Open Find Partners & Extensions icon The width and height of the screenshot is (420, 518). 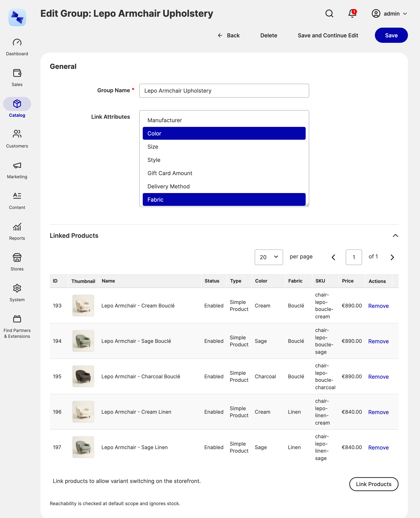click(x=17, y=319)
